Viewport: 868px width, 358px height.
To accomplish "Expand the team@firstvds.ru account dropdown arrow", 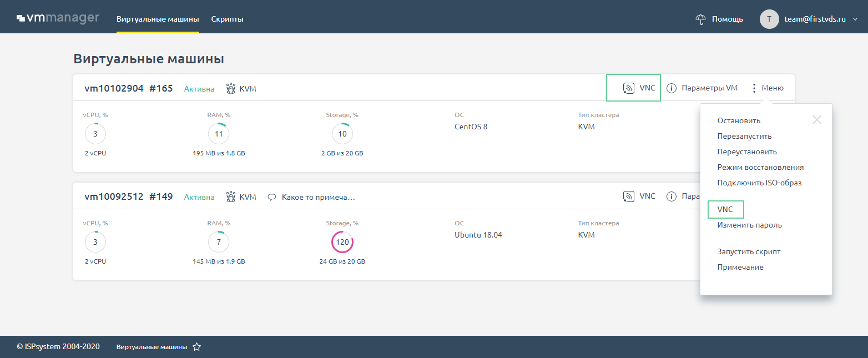I will [855, 19].
